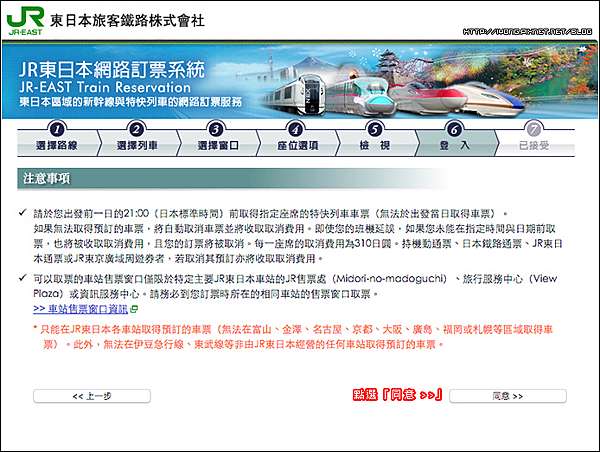The image size is (600, 452).
Task: Click the JR-EAST logo
Action: coord(25,20)
